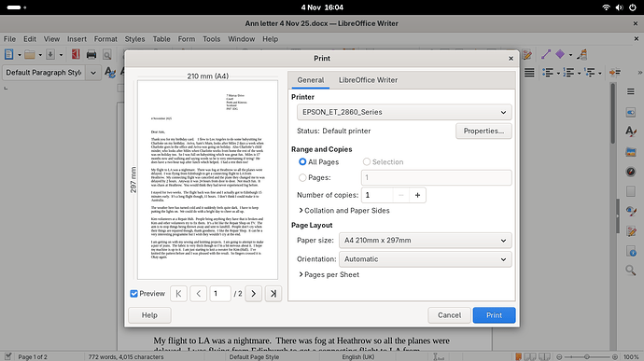Viewport: 644px width, 361px height.
Task: Click the Draw Functions icon after shapes
Action: pyautogui.click(x=582, y=54)
